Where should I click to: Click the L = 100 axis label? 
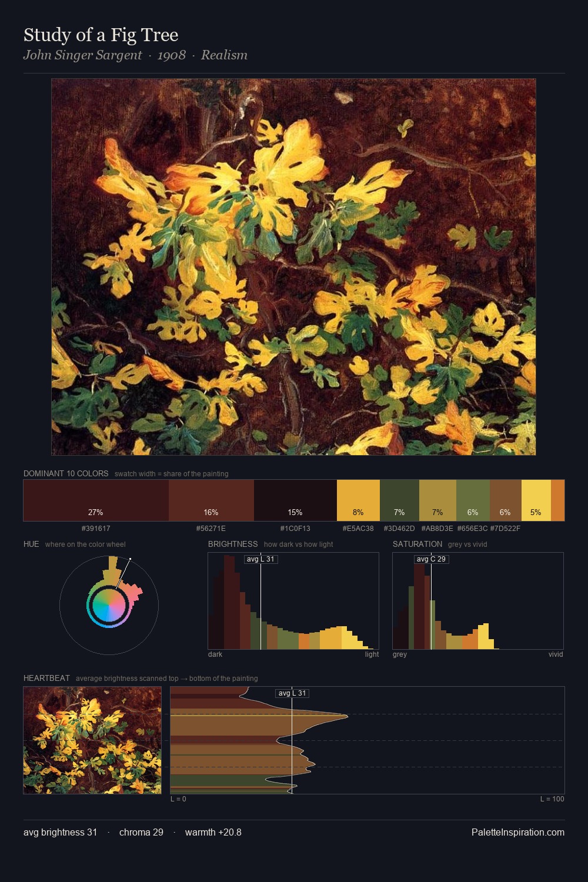coord(552,799)
